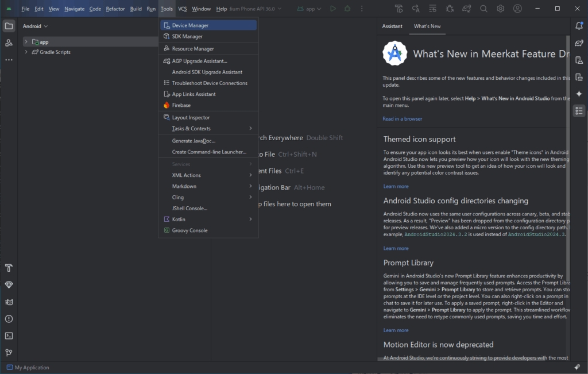This screenshot has height=374, width=588.
Task: Open Resource Manager in the left sidebar
Action: pos(9,43)
